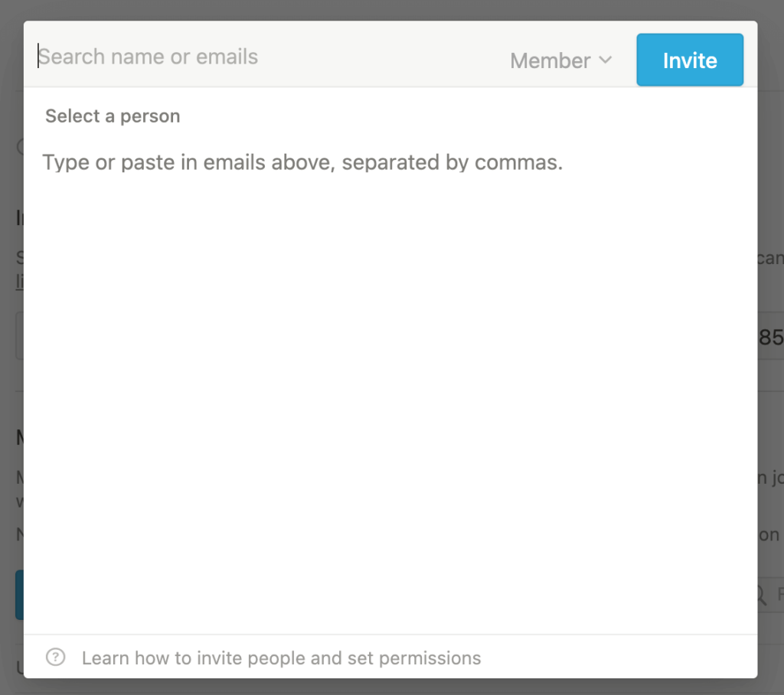Click the empty results area of dialog
This screenshot has width=784, height=695.
tap(390, 400)
